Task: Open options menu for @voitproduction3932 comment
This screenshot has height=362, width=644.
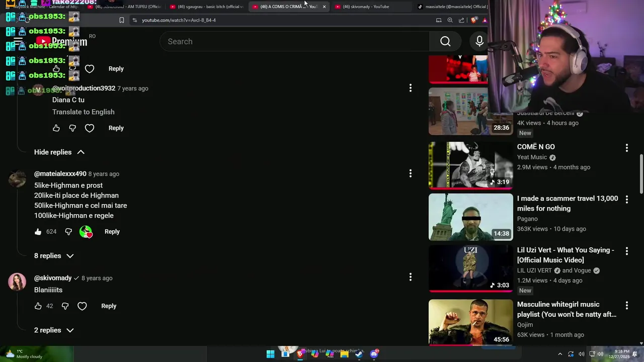Action: (411, 88)
